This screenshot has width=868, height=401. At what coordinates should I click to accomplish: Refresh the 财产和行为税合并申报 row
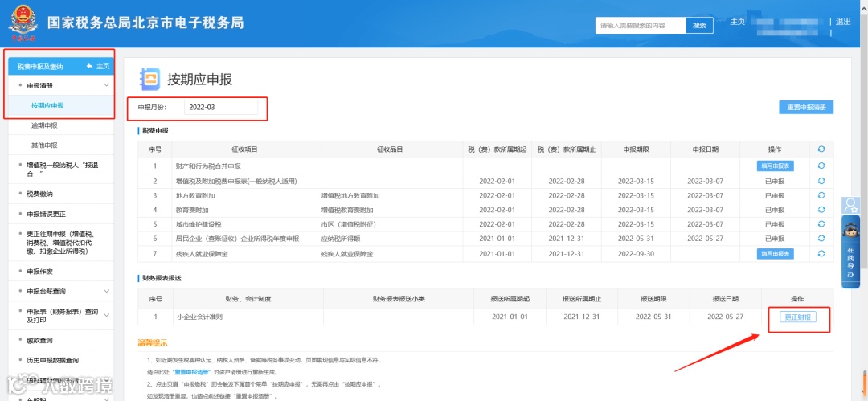tap(821, 166)
